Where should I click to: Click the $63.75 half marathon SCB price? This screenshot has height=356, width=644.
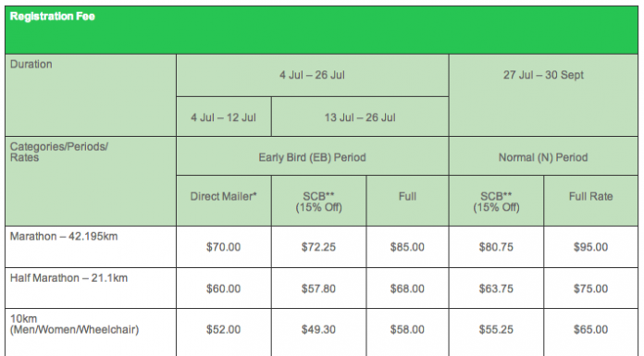click(496, 288)
